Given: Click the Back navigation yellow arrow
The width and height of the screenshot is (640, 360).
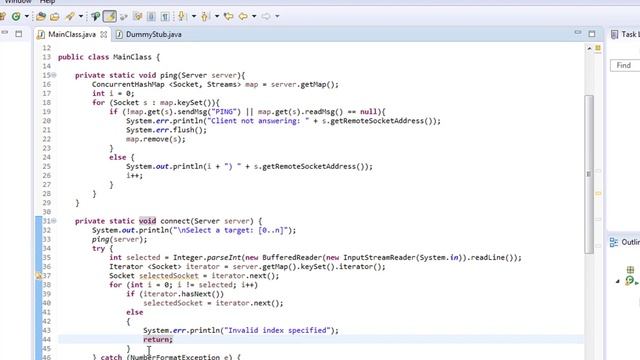Looking at the screenshot, I should pyautogui.click(x=243, y=16).
